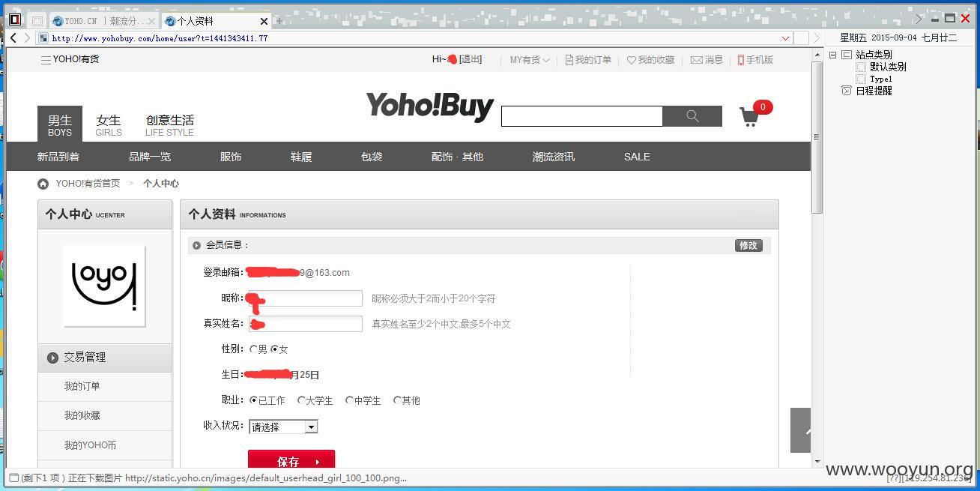Image resolution: width=980 pixels, height=491 pixels.
Task: Collapse the 站点类别 tree node
Action: click(x=832, y=55)
